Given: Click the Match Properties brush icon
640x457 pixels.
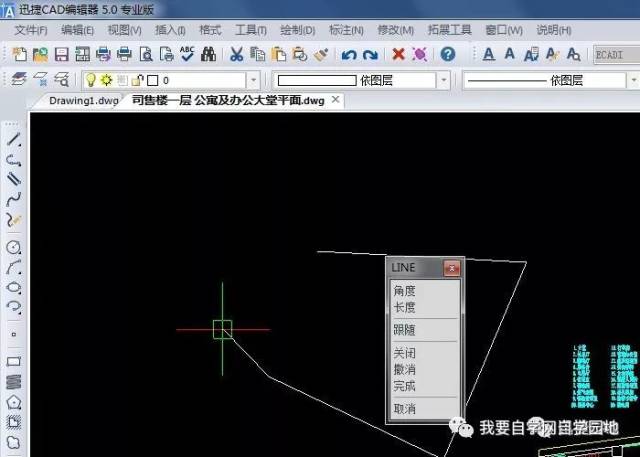Looking at the screenshot, I should [x=321, y=54].
